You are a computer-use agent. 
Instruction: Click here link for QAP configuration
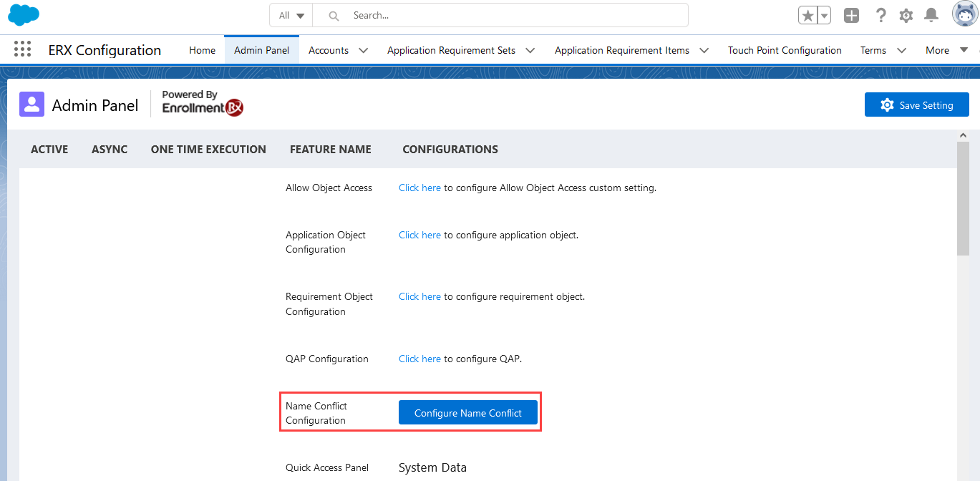[419, 359]
